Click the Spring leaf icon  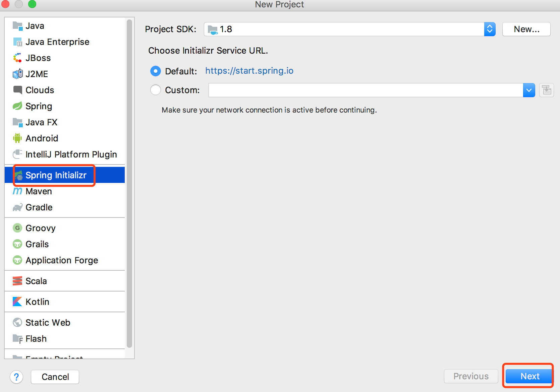pos(17,106)
